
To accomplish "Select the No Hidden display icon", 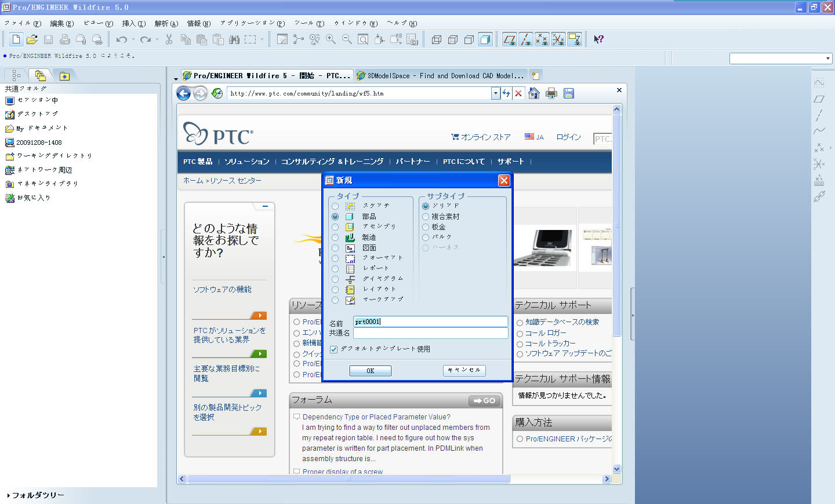I will click(x=469, y=39).
